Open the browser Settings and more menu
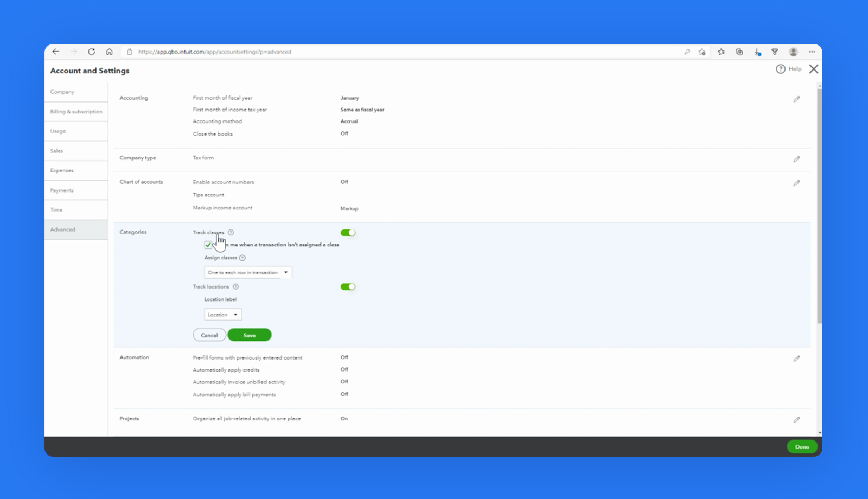The height and width of the screenshot is (499, 868). (x=812, y=52)
